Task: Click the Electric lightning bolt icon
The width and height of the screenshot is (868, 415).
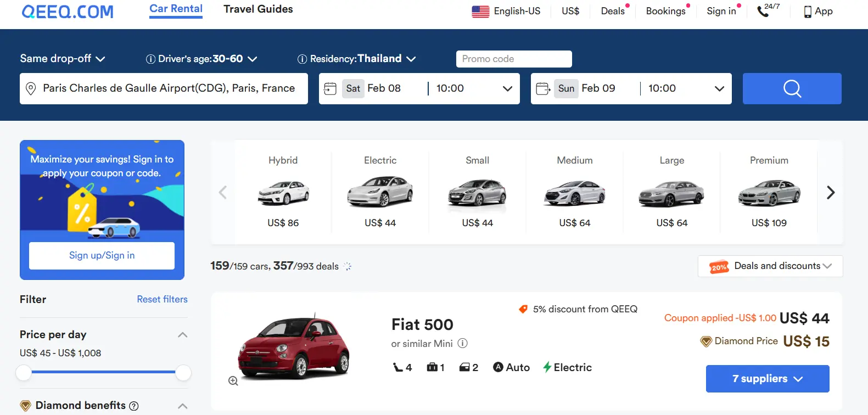Action: coord(547,367)
